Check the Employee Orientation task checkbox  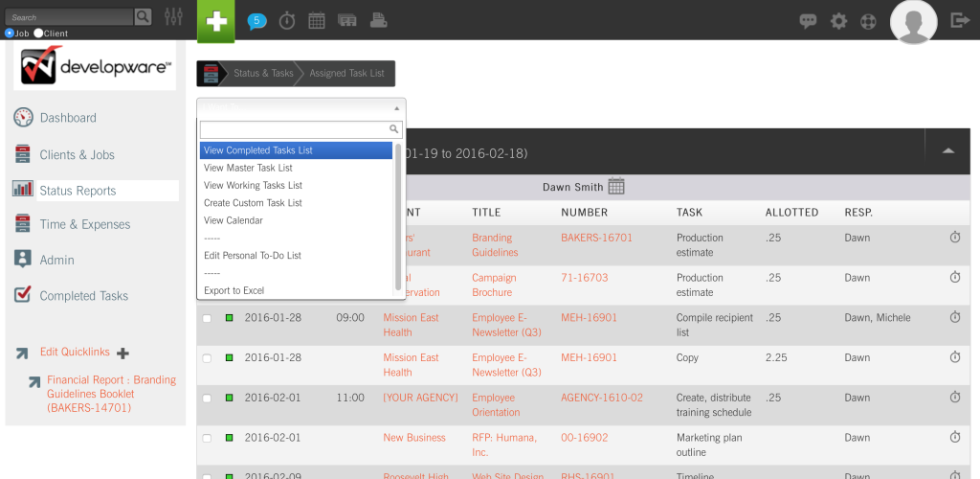207,399
